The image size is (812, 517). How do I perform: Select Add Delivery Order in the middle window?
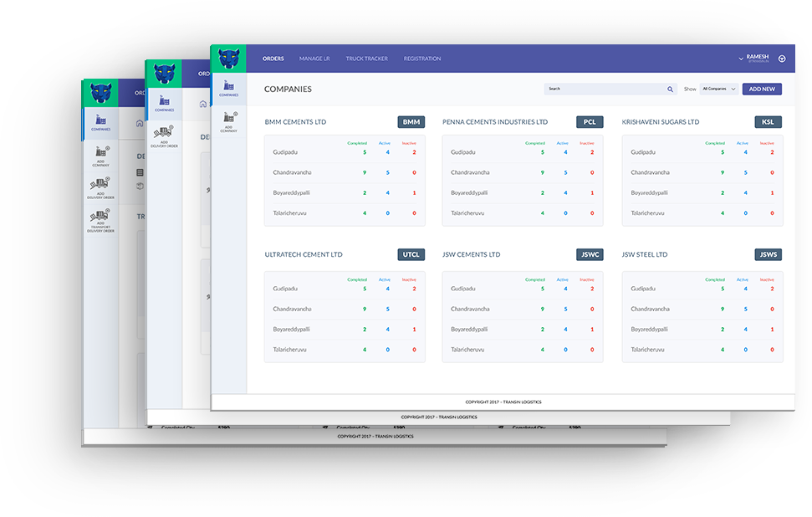[x=164, y=136]
